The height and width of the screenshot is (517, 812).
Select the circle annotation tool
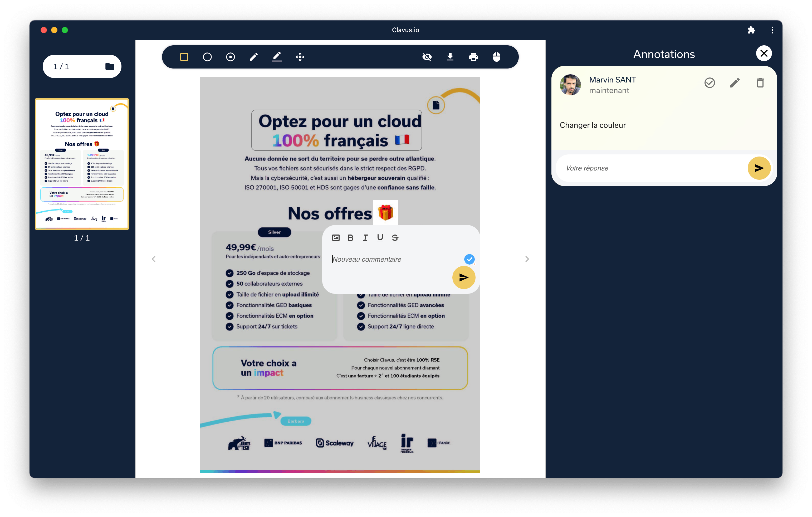[207, 57]
